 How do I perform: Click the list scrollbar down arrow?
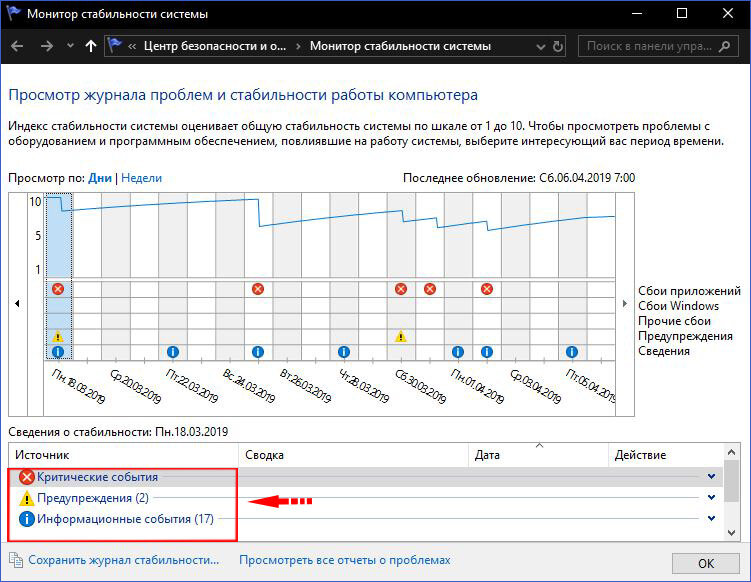[x=731, y=532]
